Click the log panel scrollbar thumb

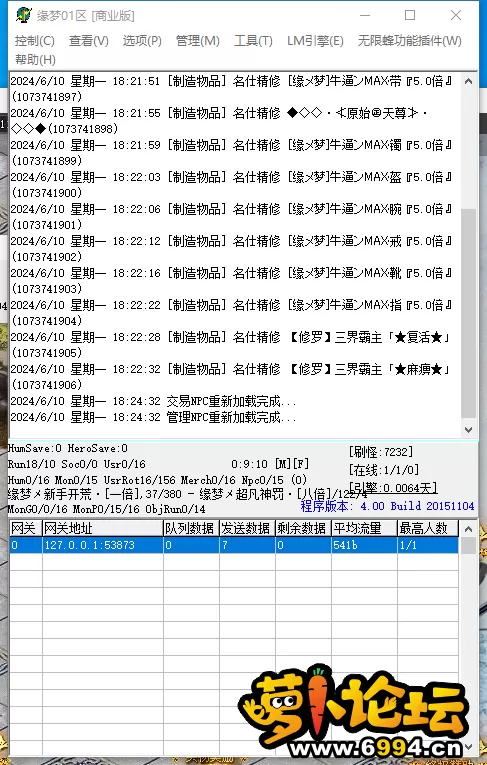(468, 313)
